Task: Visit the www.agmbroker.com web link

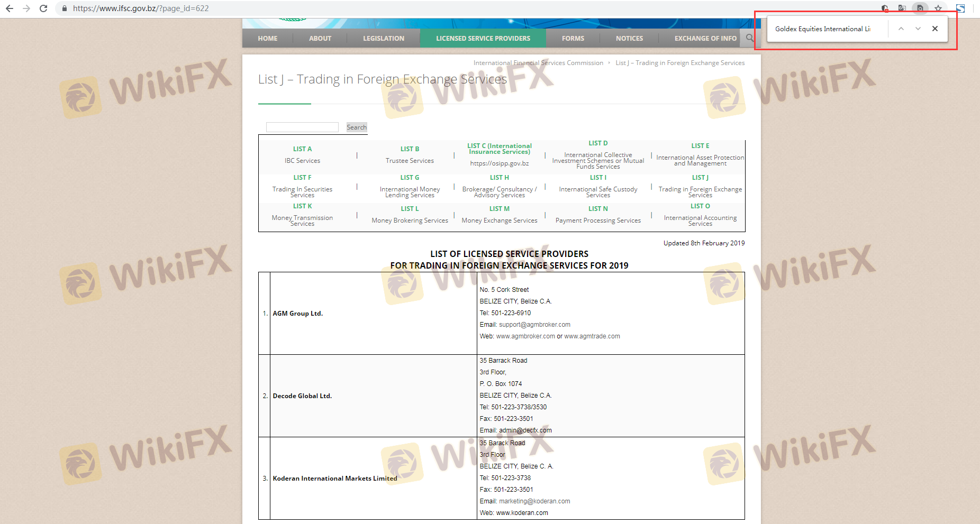Action: 525,336
